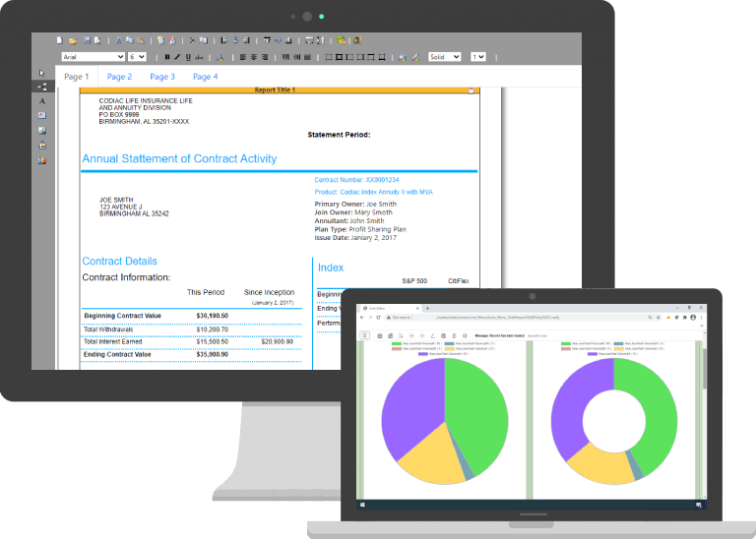756x539 pixels.
Task: Select the pointer arrow tool in sidebar
Action: click(x=42, y=73)
